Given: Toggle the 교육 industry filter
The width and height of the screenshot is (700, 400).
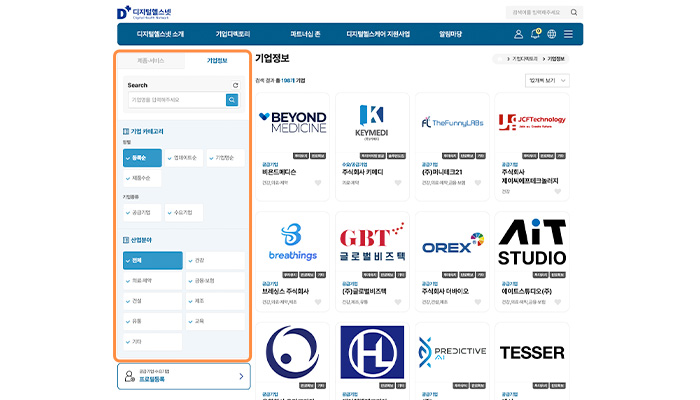Looking at the screenshot, I should point(215,321).
